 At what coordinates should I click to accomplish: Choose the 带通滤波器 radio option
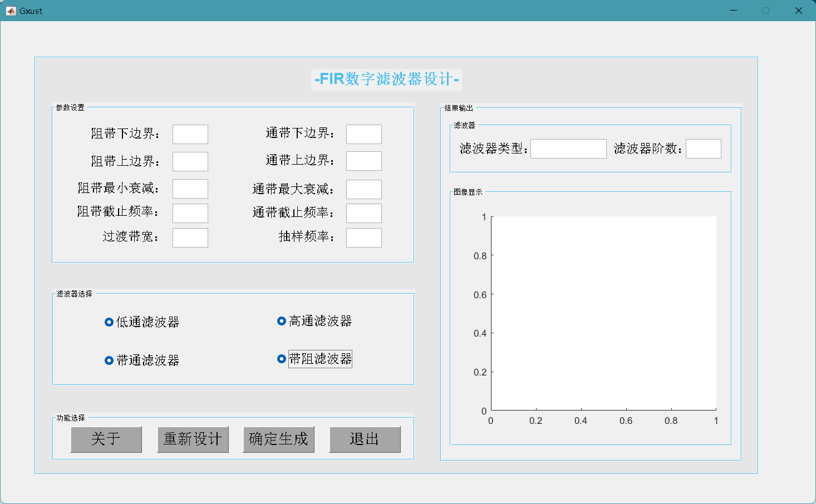click(142, 360)
